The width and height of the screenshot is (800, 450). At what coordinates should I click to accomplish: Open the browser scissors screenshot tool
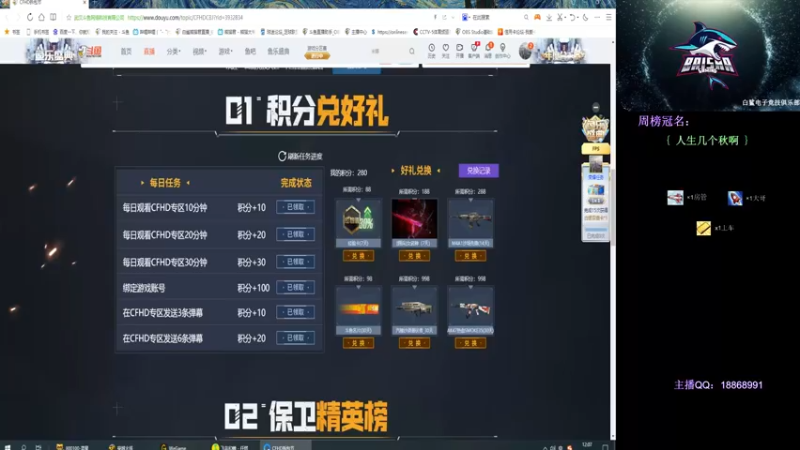[560, 17]
